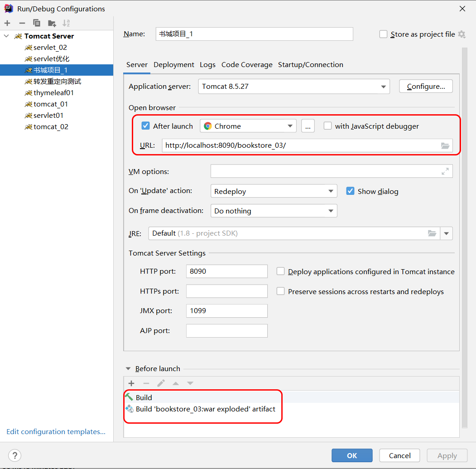This screenshot has width=476, height=469.
Task: Select 转发重定向测试 configuration
Action: [57, 82]
